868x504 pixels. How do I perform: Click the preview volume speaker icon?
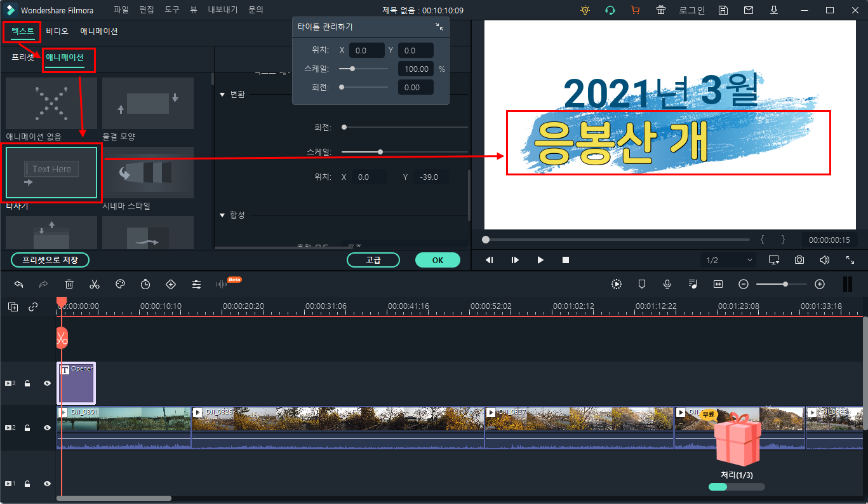[x=824, y=260]
